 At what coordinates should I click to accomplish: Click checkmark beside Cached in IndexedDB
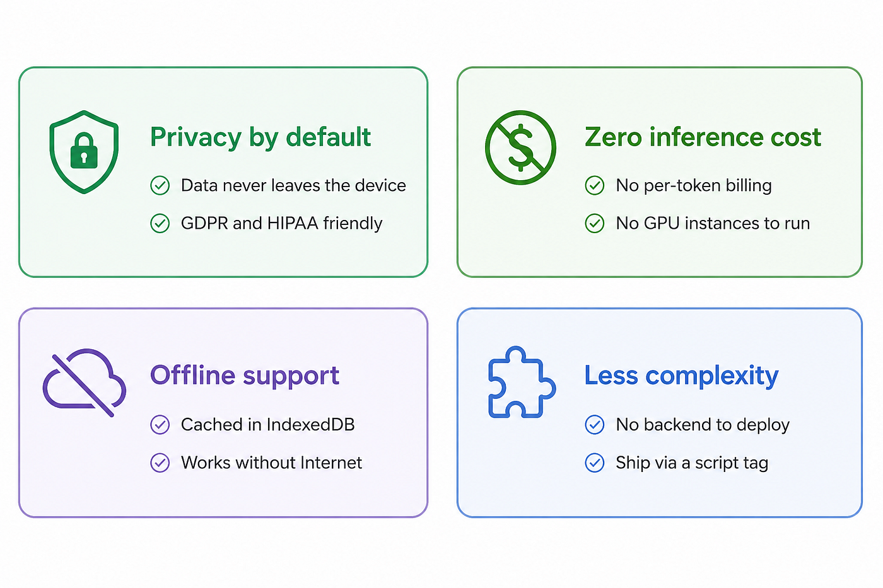[x=160, y=425]
